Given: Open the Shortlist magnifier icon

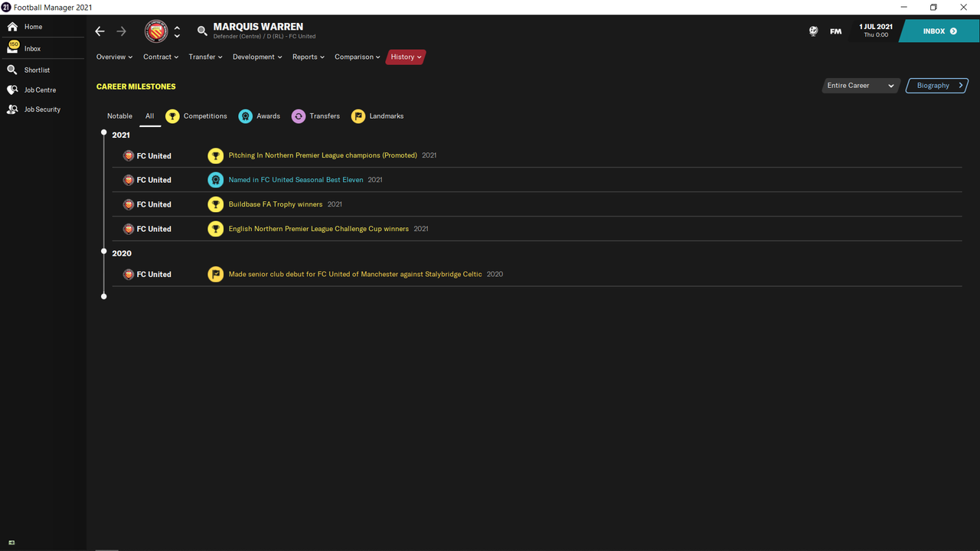Looking at the screenshot, I should [12, 70].
